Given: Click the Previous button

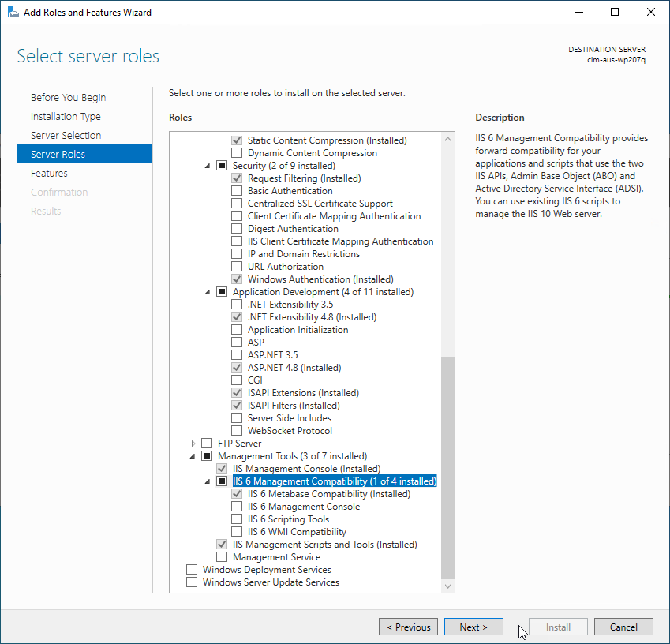Looking at the screenshot, I should pyautogui.click(x=408, y=627).
